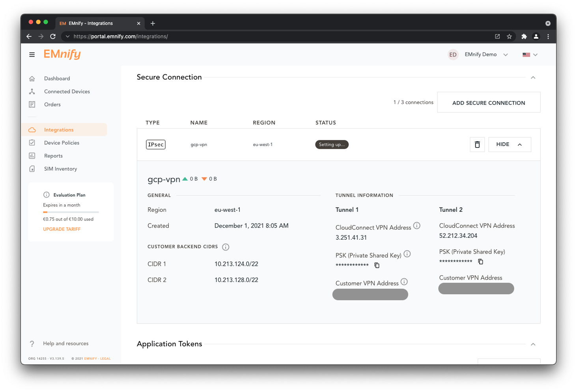Open the Dashboard from the sidebar
This screenshot has width=577, height=392.
57,78
